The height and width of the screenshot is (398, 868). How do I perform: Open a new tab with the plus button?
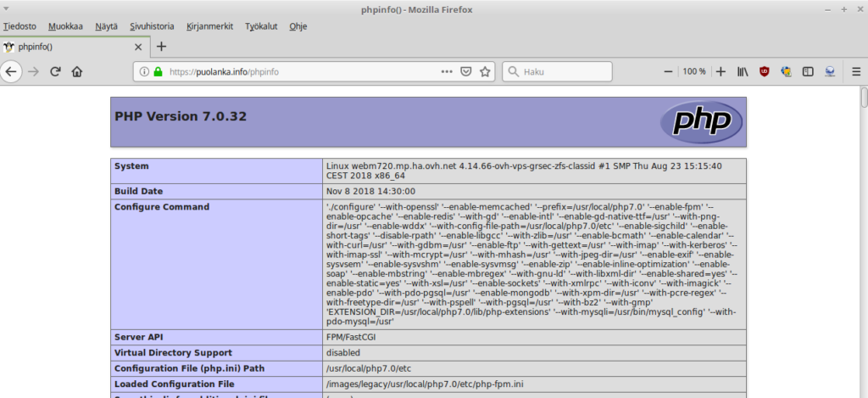click(x=161, y=47)
